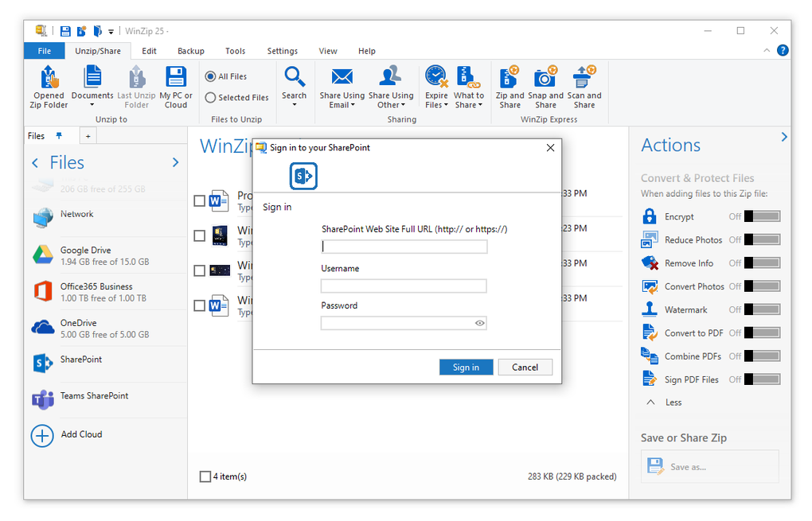Go back using Files left arrow
812x521 pixels.
[35, 163]
